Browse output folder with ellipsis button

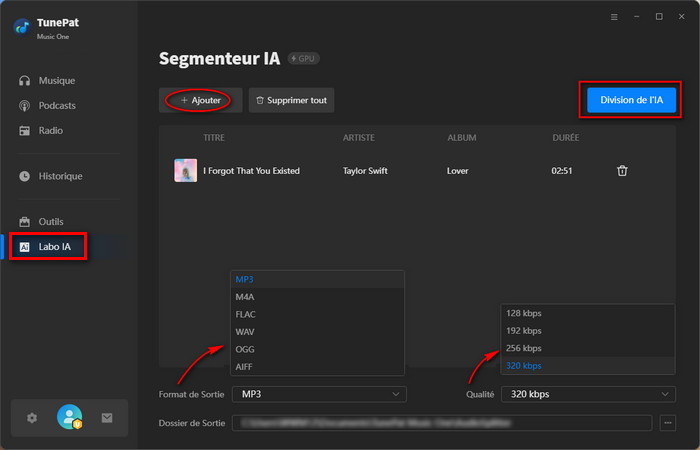coord(667,423)
